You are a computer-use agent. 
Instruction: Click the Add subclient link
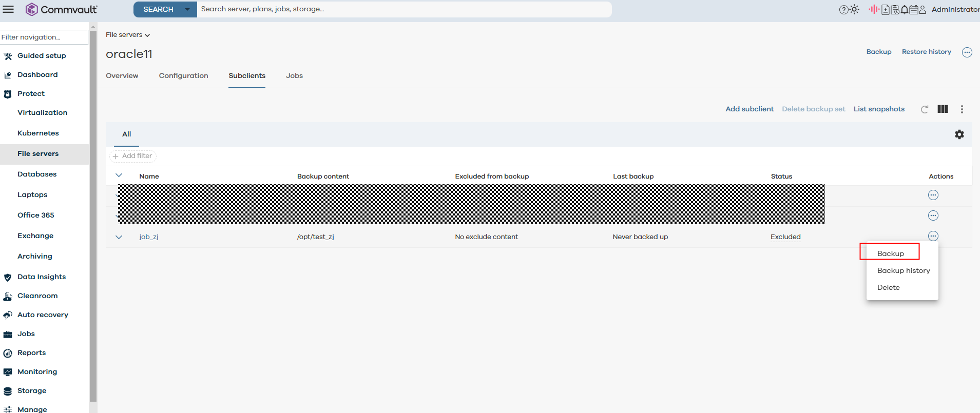[x=749, y=109]
